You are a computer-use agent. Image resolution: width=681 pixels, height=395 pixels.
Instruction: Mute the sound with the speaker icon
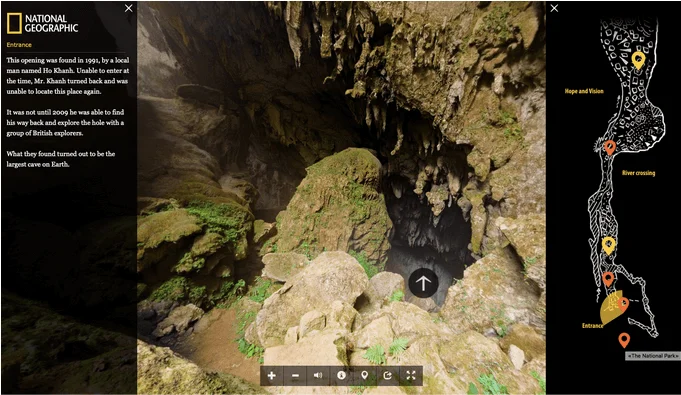coord(318,375)
